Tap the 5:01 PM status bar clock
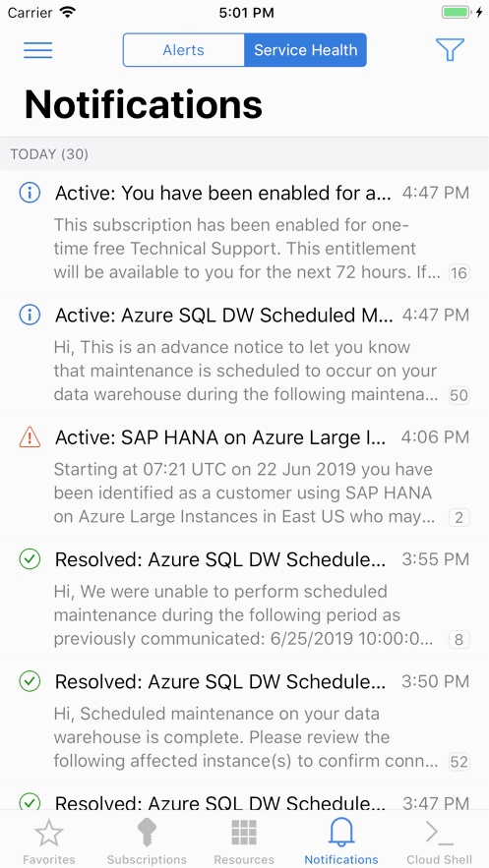The image size is (489, 868). coord(246,13)
